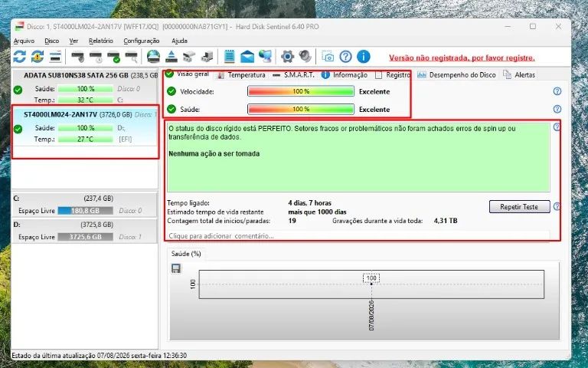Click the comment field 'Clique para adicionar comentário'

click(358, 236)
